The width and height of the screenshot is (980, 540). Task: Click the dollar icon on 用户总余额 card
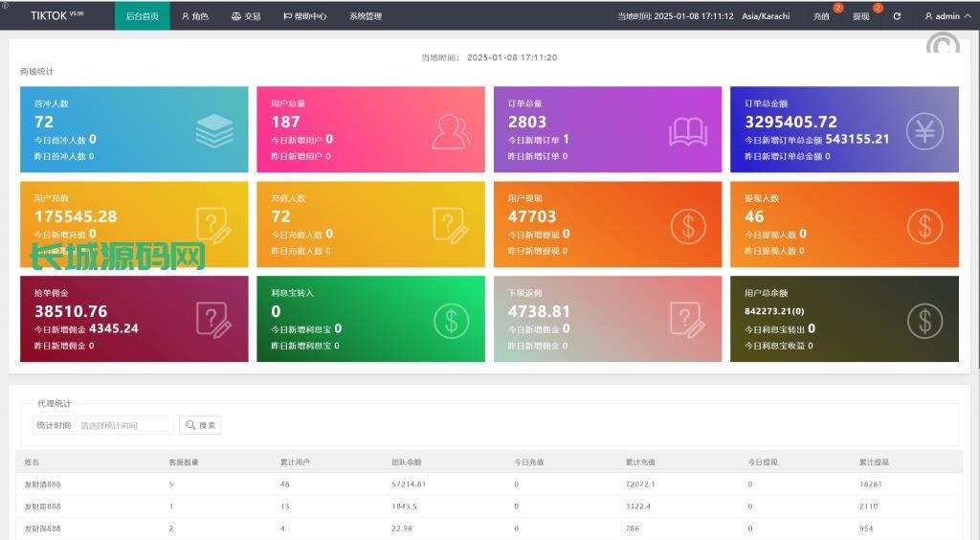pyautogui.click(x=924, y=320)
